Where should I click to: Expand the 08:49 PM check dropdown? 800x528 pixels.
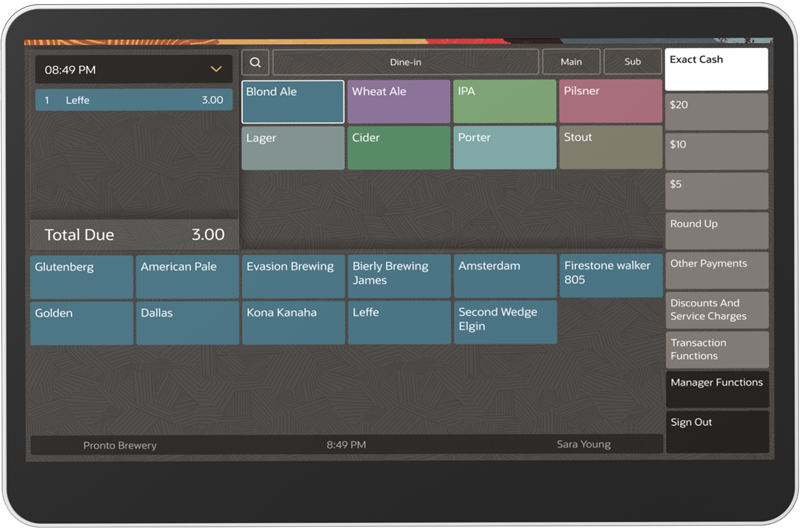click(216, 69)
